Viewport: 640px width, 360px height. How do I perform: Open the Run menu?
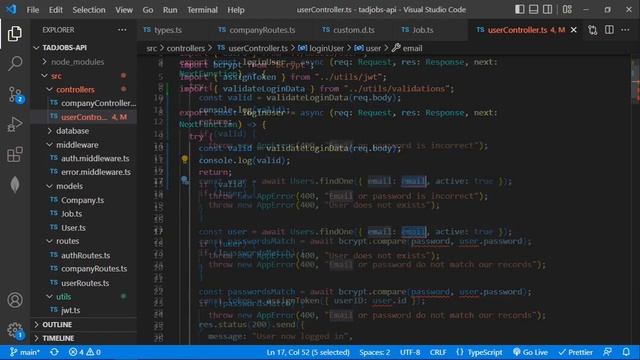tap(170, 10)
